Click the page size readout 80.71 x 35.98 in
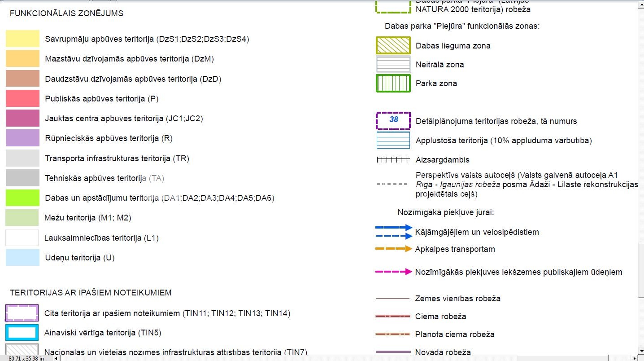The width and height of the screenshot is (644, 361). (26, 358)
